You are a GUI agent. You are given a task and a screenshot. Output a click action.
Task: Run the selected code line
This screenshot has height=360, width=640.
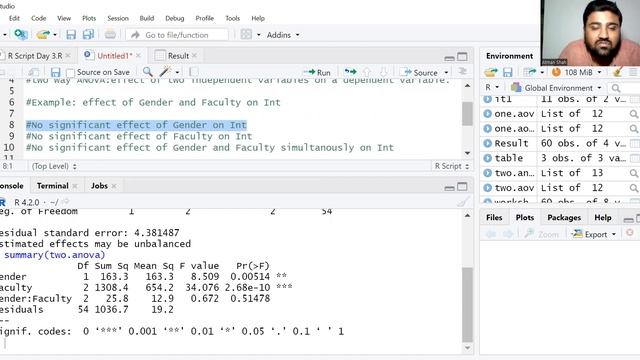click(x=317, y=72)
